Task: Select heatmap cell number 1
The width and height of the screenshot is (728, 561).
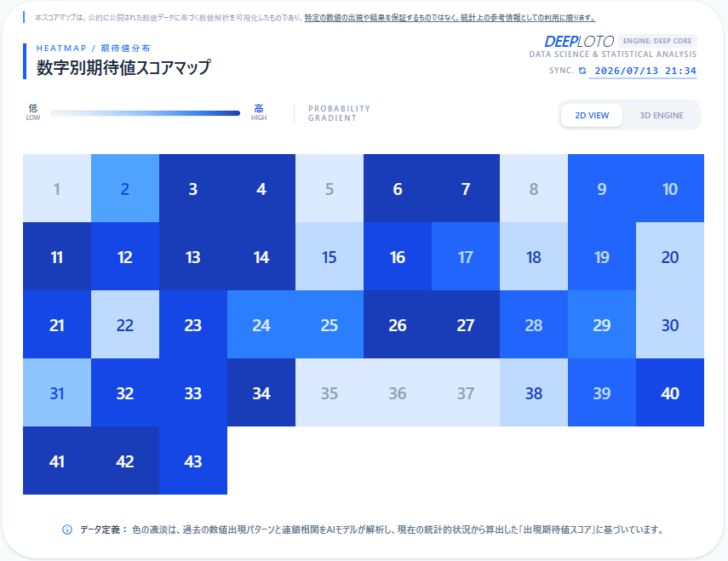Action: pyautogui.click(x=57, y=188)
